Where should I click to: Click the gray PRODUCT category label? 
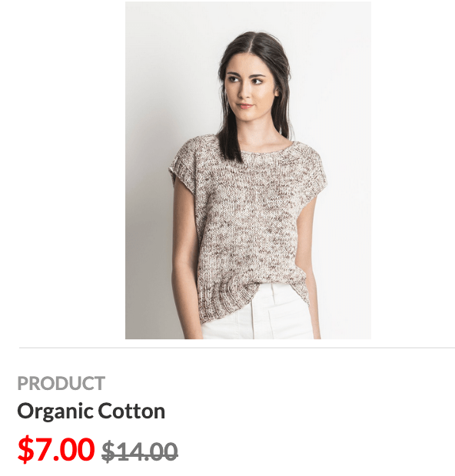(x=61, y=383)
